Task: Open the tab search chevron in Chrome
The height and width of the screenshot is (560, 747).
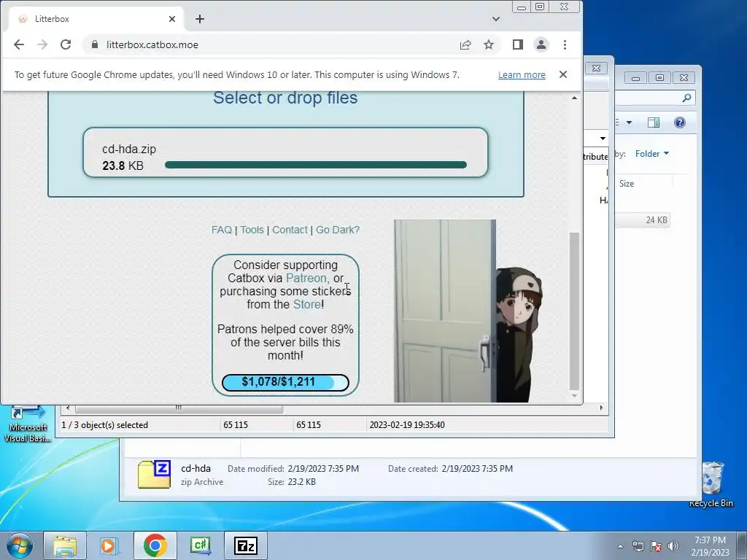Action: point(496,19)
